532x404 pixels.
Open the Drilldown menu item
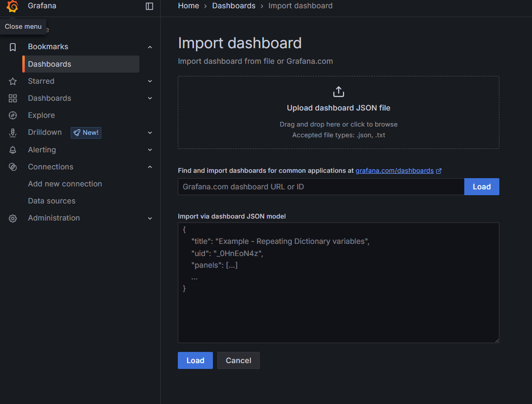pyautogui.click(x=45, y=132)
